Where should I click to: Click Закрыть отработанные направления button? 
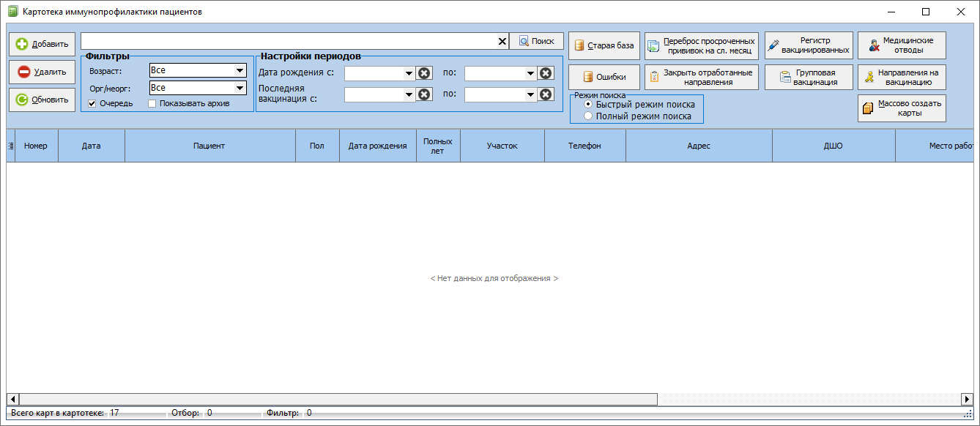click(701, 78)
